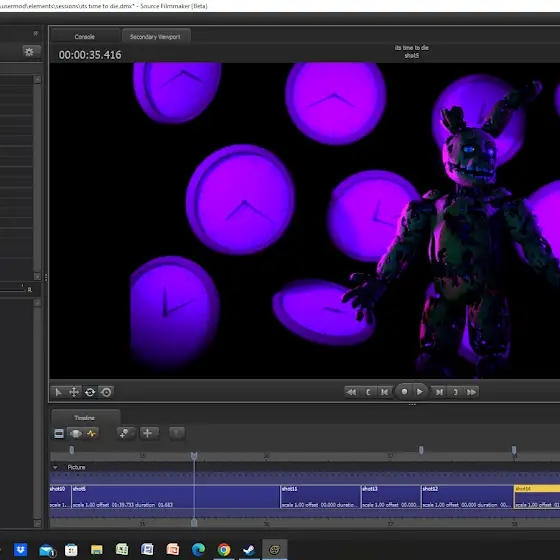Open Word from the taskbar
Image resolution: width=560 pixels, height=560 pixels.
tap(147, 549)
